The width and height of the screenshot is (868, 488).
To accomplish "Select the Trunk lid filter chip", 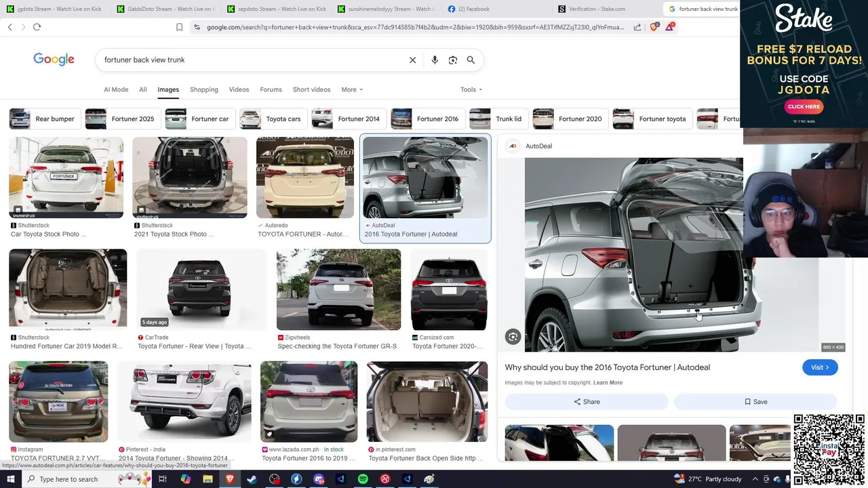I will pos(499,119).
